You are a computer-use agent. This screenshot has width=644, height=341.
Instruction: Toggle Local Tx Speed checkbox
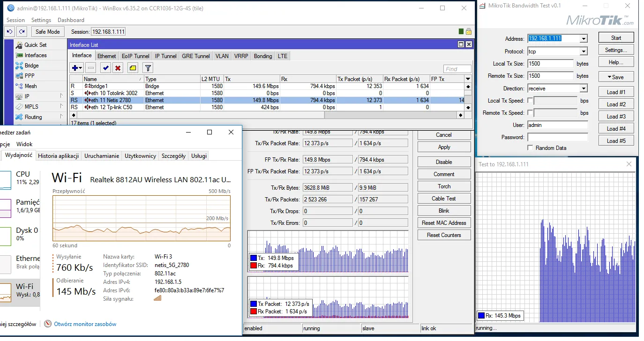[530, 101]
